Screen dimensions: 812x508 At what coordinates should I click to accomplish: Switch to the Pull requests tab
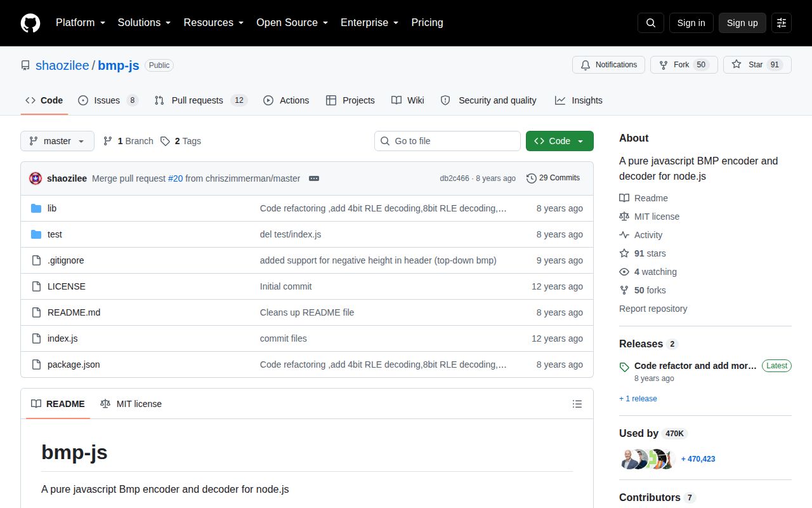point(200,100)
